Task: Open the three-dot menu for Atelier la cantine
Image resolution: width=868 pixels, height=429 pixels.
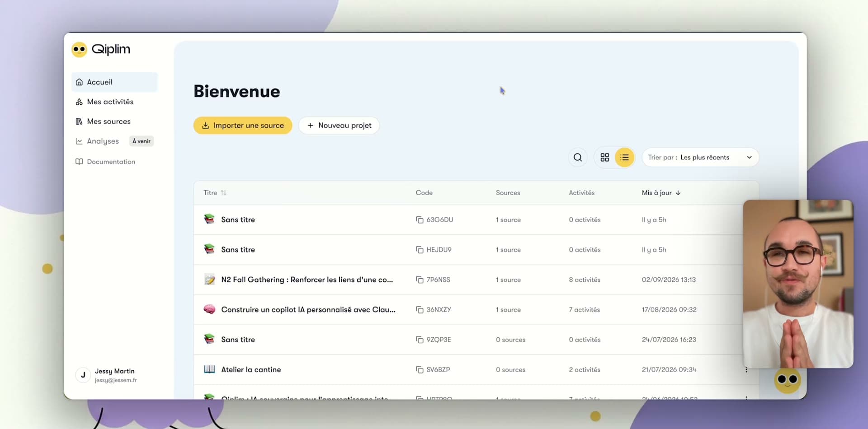Action: tap(746, 370)
